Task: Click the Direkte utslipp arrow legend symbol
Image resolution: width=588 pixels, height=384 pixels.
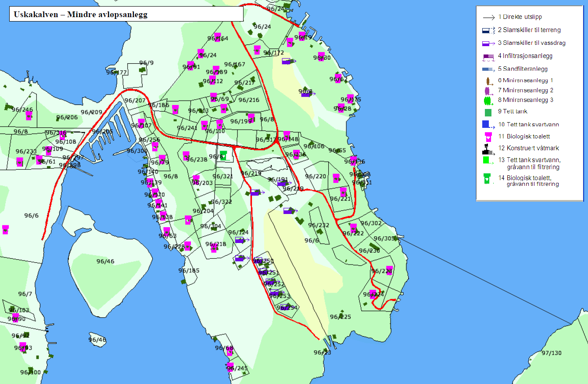Action: [x=488, y=18]
